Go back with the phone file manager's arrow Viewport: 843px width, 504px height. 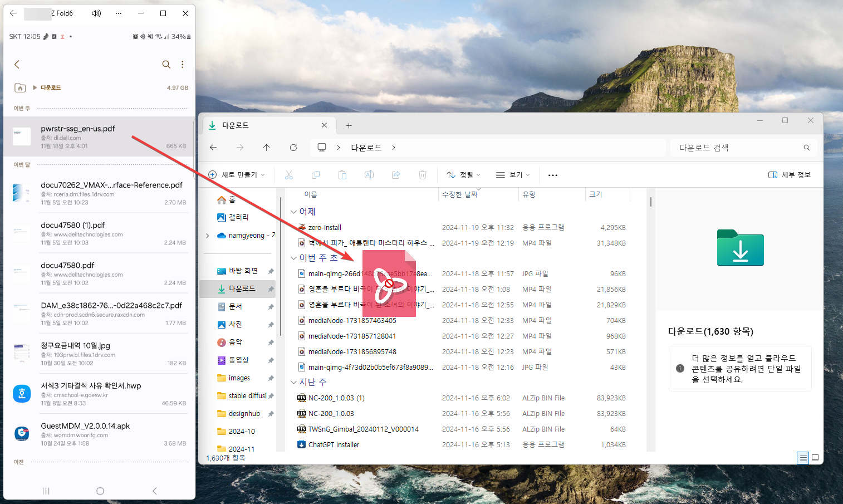[x=17, y=65]
